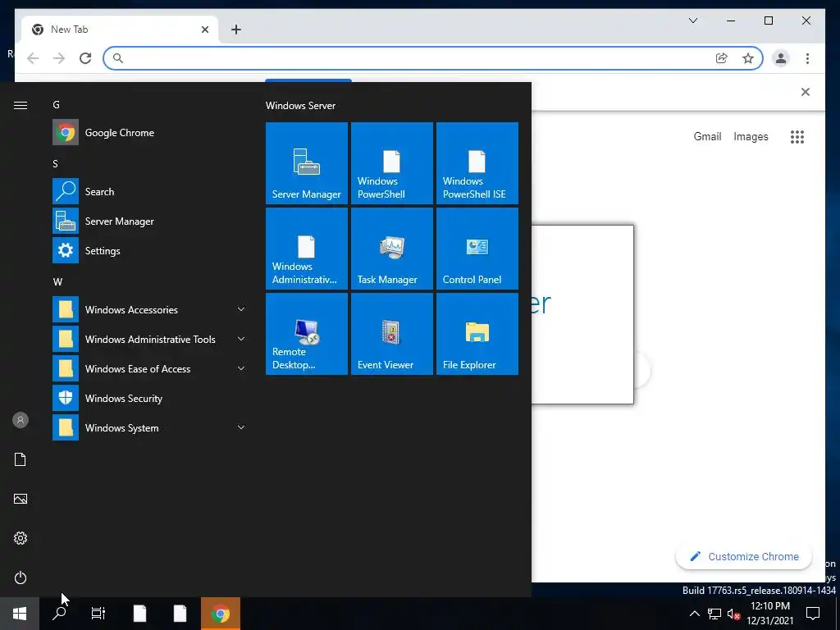Open Chrome's three-dot menu
840x630 pixels.
(807, 58)
